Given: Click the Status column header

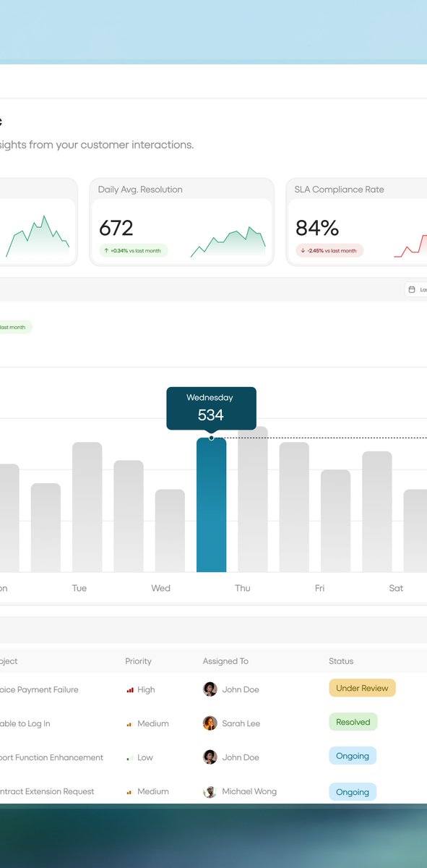Looking at the screenshot, I should pyautogui.click(x=341, y=661).
